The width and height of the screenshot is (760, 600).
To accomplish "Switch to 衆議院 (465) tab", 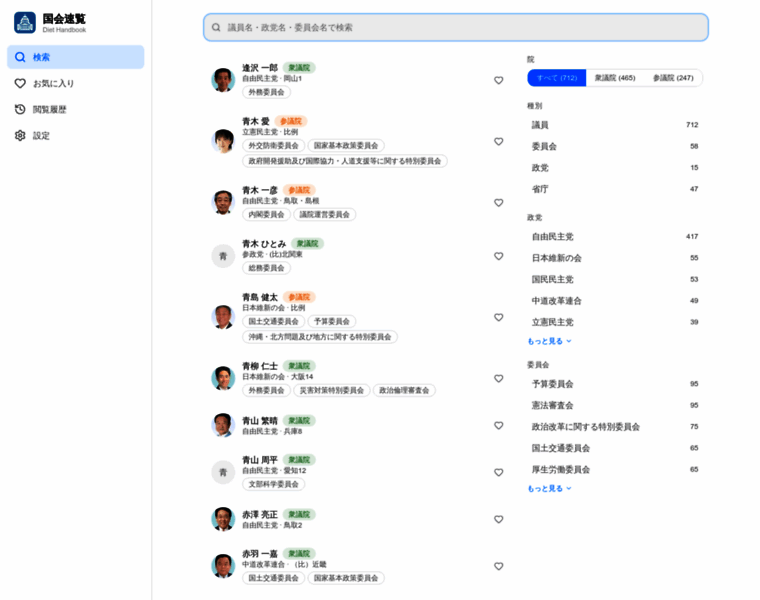I will tap(614, 77).
